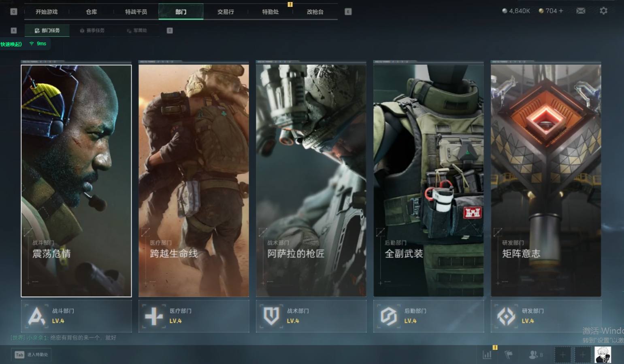Open the statistics bar chart icon

(x=487, y=355)
